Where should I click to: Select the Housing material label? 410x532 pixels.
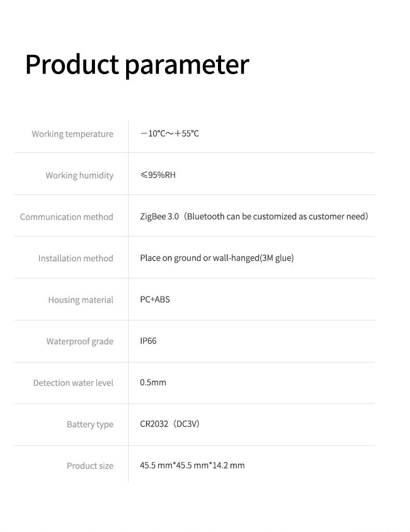81,300
